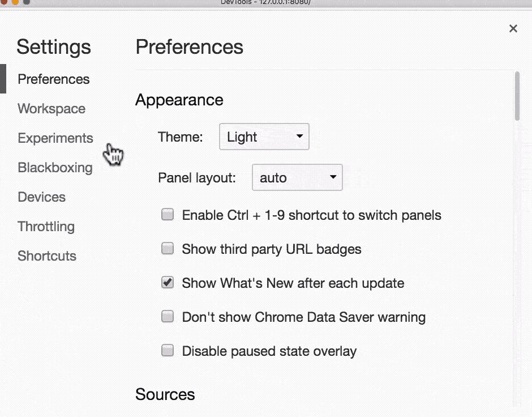Select the Preferences sidebar tab

point(53,79)
